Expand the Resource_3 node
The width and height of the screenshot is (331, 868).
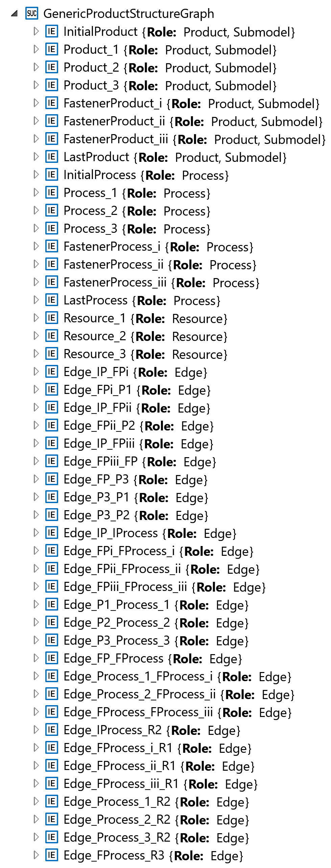coord(36,354)
